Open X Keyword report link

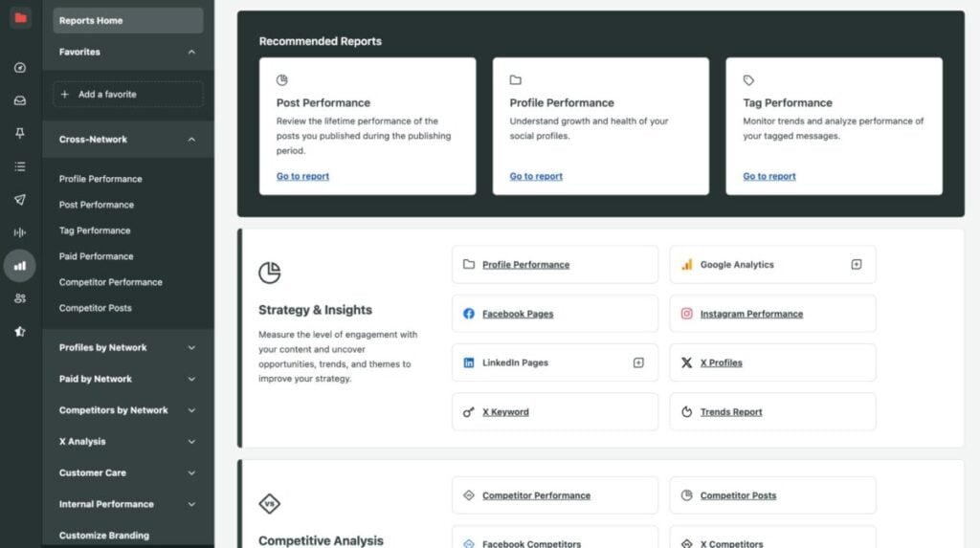pos(505,412)
